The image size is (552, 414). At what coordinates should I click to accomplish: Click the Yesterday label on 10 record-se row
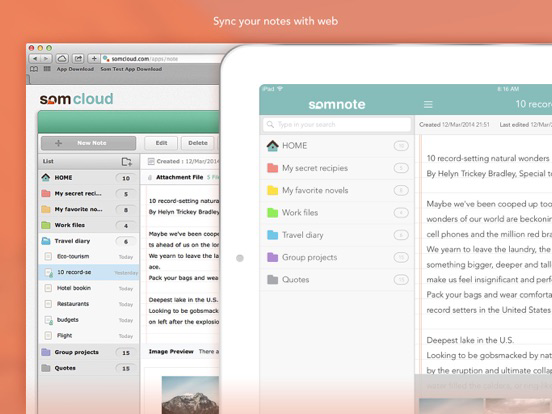click(x=126, y=273)
